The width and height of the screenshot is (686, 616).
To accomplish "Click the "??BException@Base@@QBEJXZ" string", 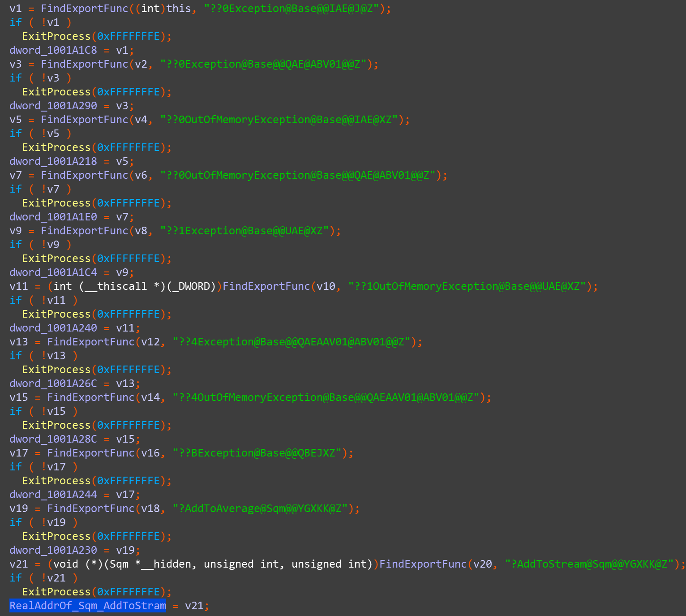I will 257,453.
